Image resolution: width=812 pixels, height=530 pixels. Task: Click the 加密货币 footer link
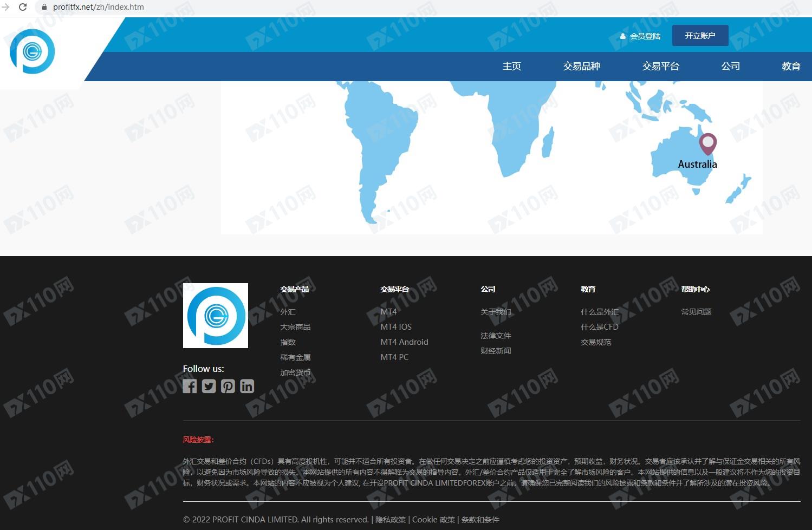(295, 372)
